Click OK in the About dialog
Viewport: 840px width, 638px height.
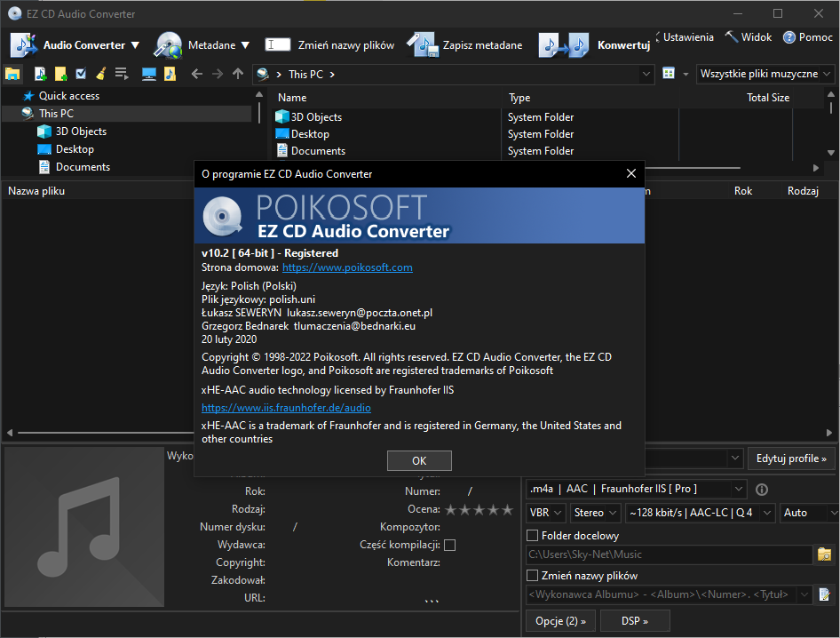click(x=419, y=460)
